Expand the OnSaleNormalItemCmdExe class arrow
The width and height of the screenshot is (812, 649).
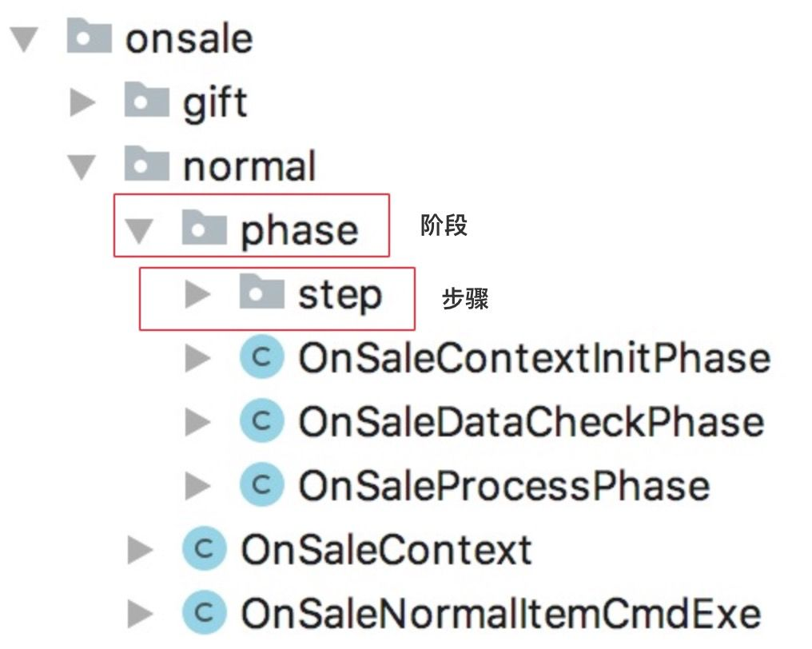click(141, 614)
